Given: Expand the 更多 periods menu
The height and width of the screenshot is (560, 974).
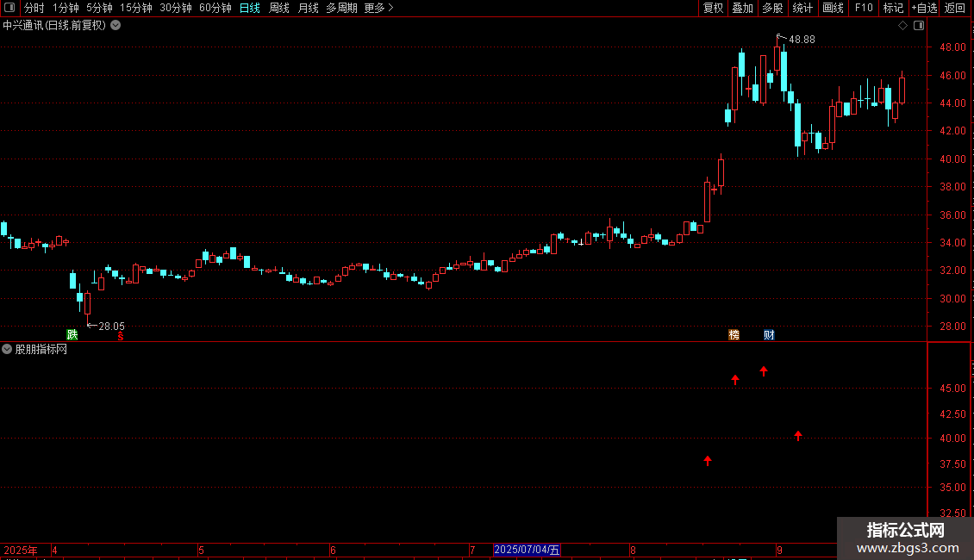Looking at the screenshot, I should [x=378, y=8].
